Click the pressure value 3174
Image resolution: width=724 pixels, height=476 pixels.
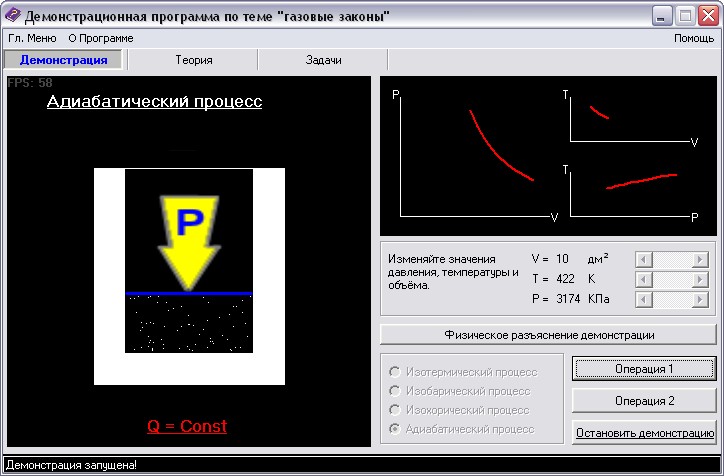click(568, 299)
